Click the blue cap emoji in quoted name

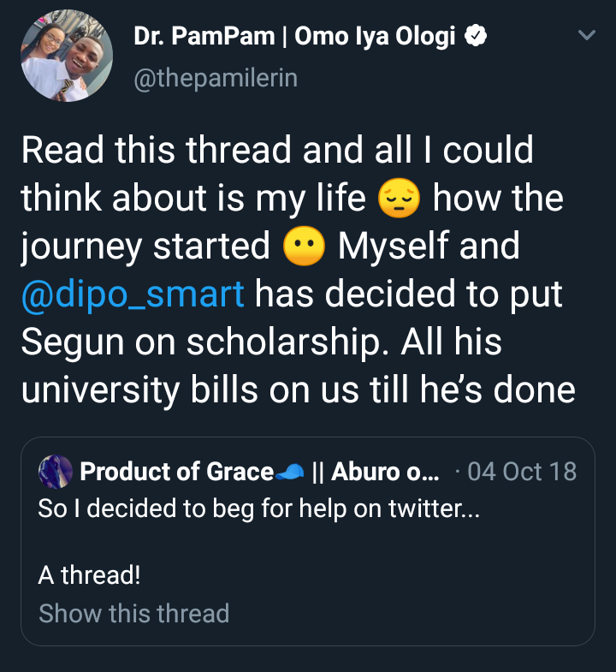click(x=291, y=472)
